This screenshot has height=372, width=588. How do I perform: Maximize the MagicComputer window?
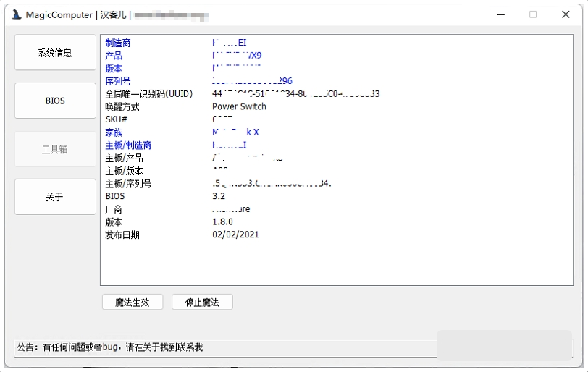[533, 14]
